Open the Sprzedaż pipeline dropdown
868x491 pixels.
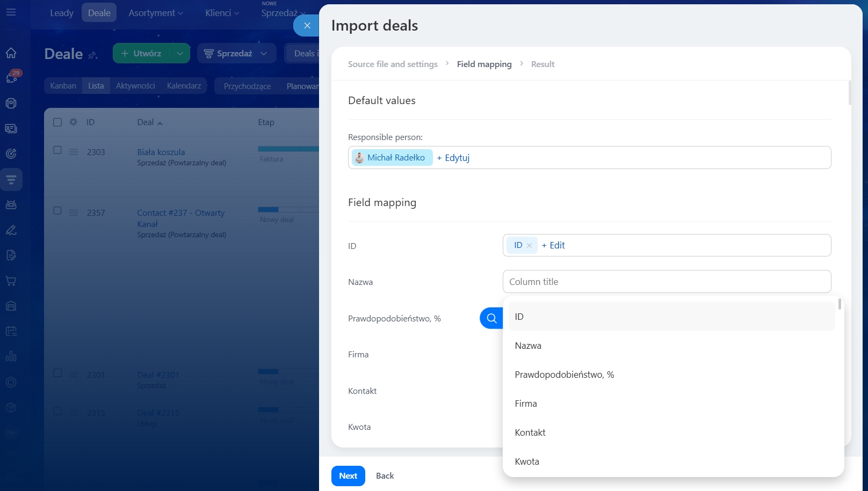(x=236, y=53)
